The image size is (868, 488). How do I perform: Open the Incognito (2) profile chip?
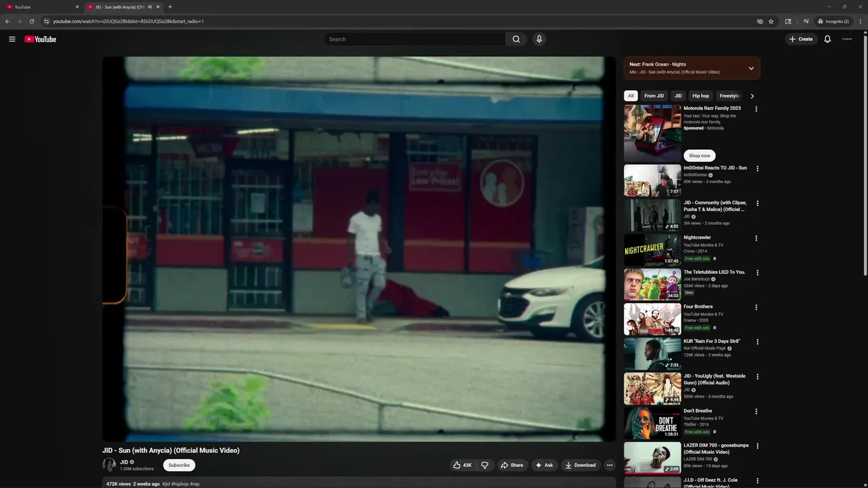pyautogui.click(x=834, y=21)
